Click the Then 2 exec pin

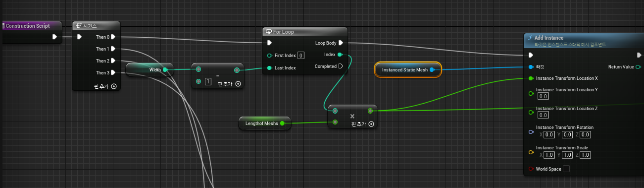[x=113, y=61]
